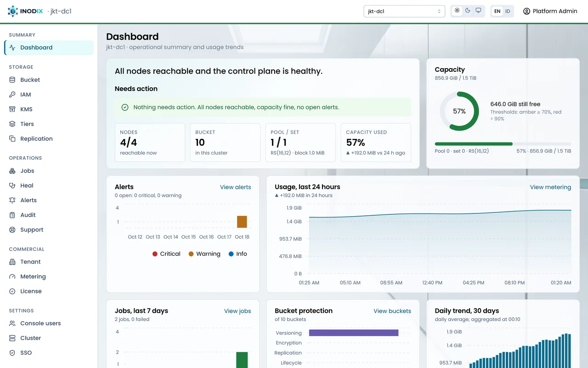Toggle Info series in Alerts legend
Viewport: 588px width, 368px height.
(238, 254)
